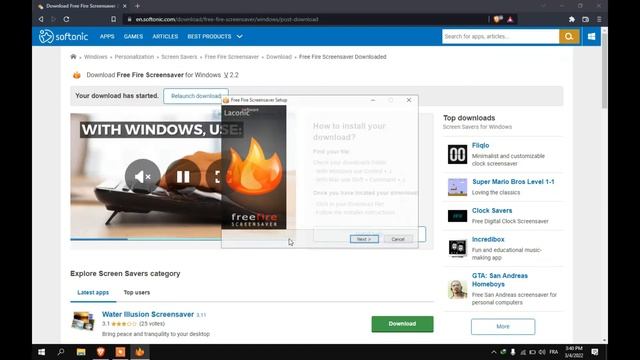Open Incredibox thumbnail icon
This screenshot has height=360, width=640.
457,248
